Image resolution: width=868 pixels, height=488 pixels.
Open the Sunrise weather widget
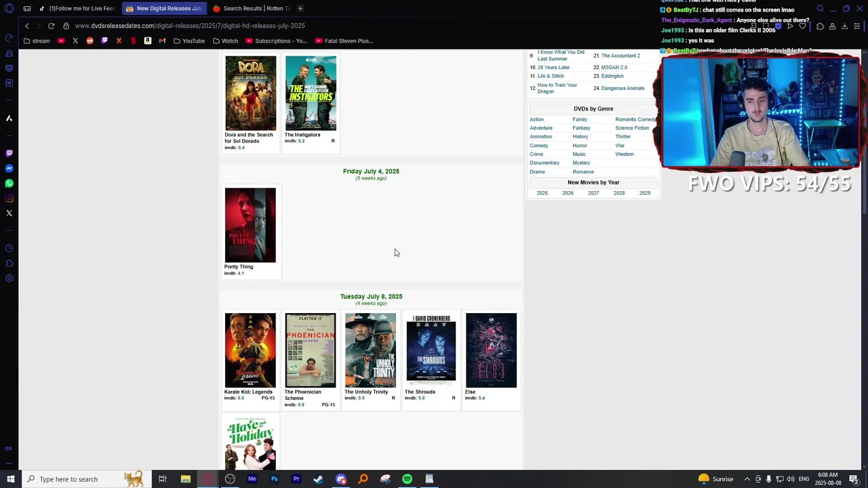tap(715, 479)
